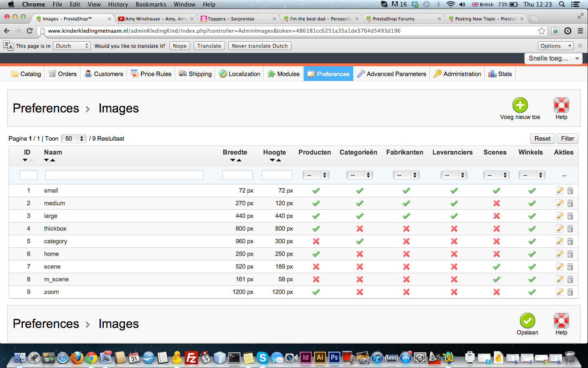Click Never translate Dutch button

tap(260, 46)
